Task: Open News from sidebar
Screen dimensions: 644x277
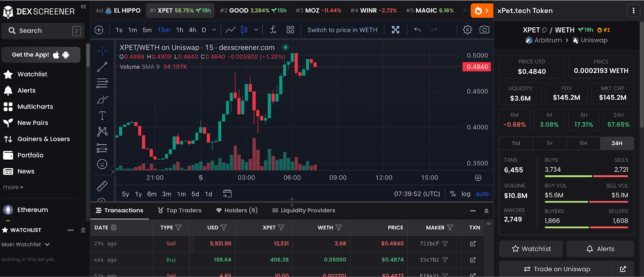Action: (x=26, y=171)
